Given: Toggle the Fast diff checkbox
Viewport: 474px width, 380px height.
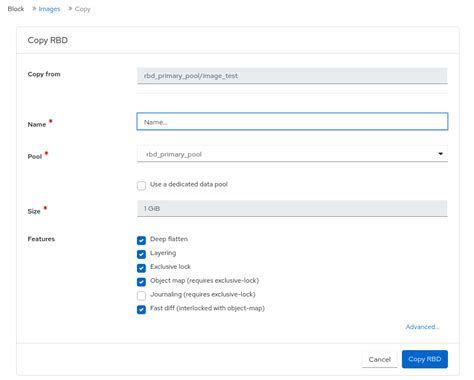Looking at the screenshot, I should tap(141, 310).
